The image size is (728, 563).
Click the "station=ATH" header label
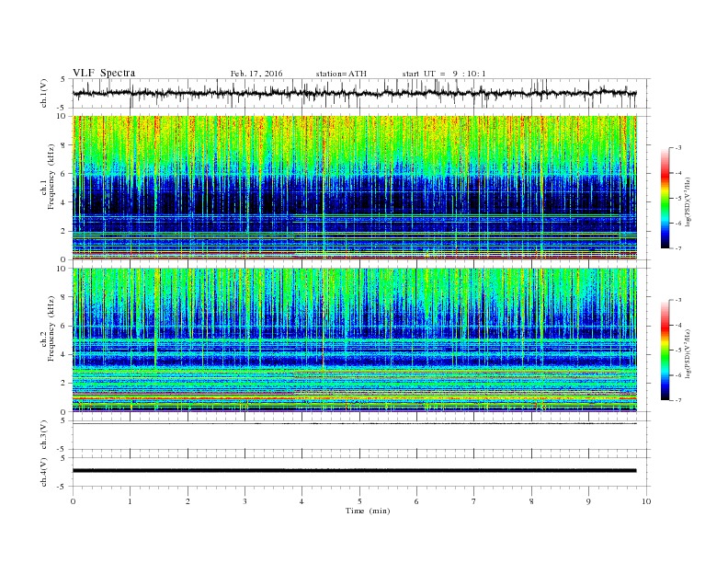341,74
